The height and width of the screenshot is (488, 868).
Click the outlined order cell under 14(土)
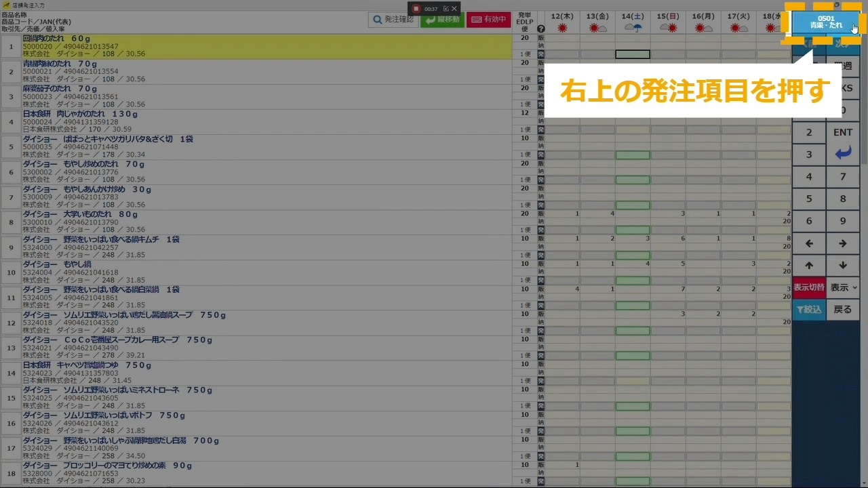632,54
